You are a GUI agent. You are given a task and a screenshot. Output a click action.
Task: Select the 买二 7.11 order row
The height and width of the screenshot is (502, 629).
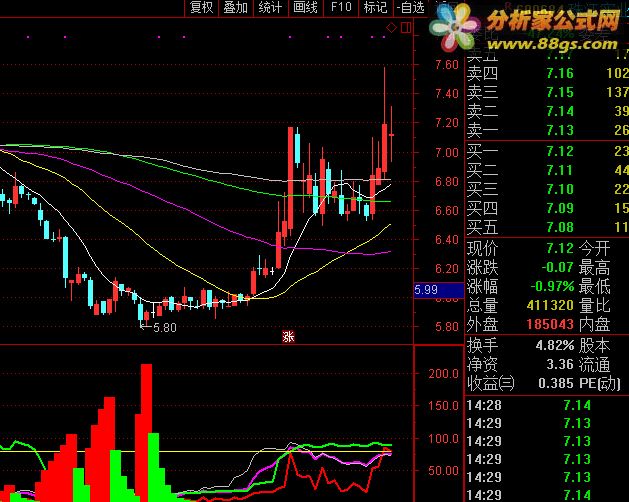pos(547,170)
